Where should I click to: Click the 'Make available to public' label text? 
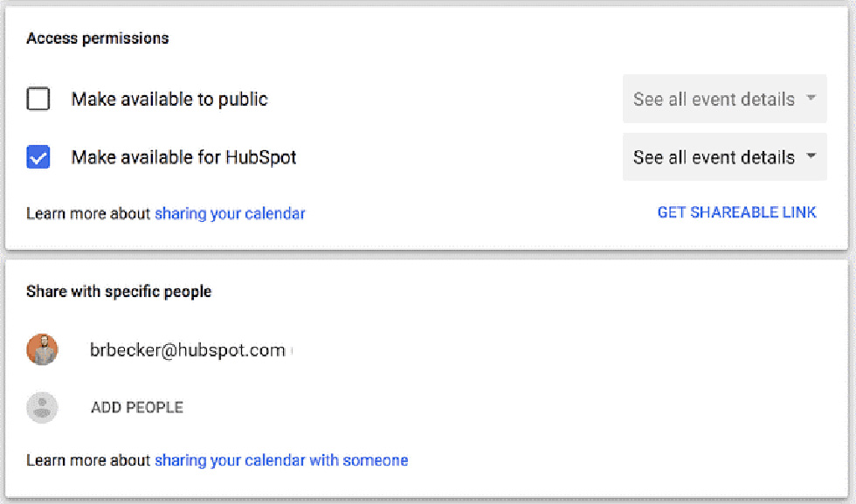(x=169, y=100)
